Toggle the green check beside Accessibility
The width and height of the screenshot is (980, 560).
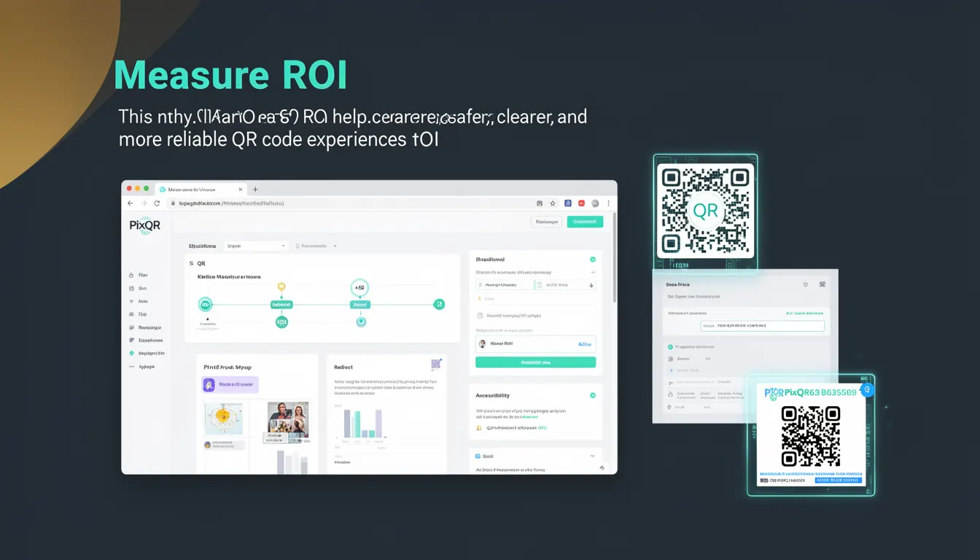[593, 395]
